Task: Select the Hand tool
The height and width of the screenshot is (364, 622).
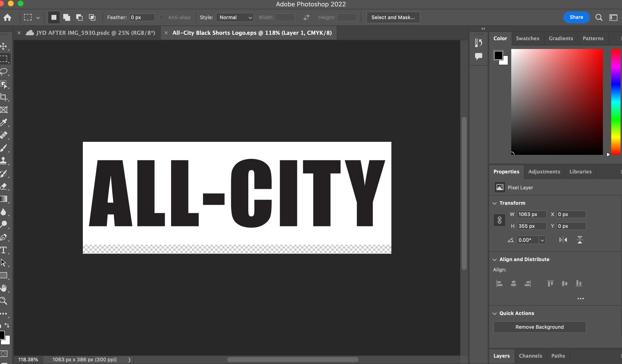Action: pos(4,288)
